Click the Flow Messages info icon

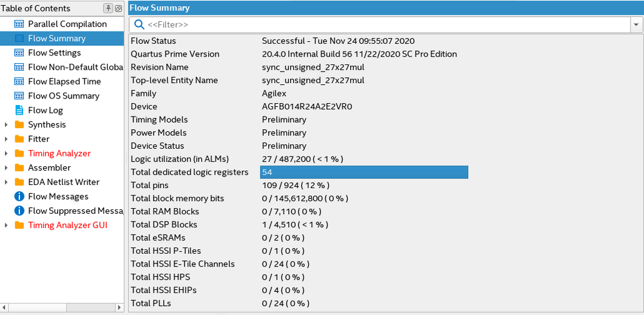[x=19, y=196]
